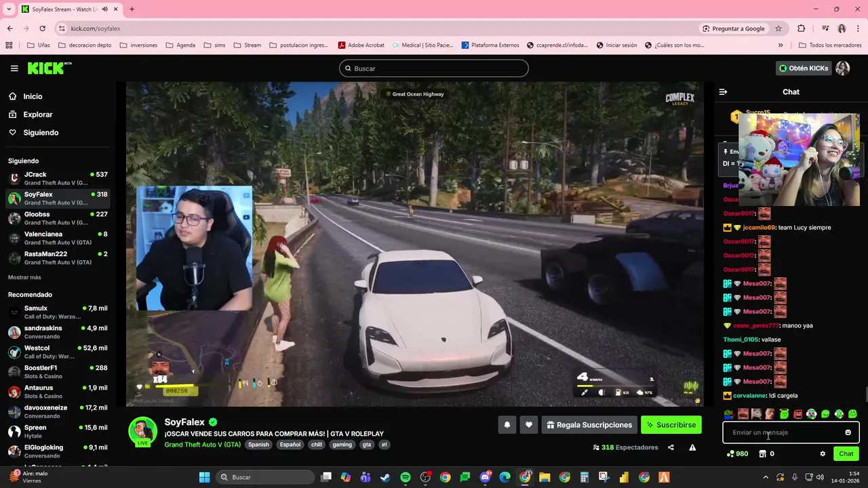Image resolution: width=868 pixels, height=488 pixels.
Task: Click the chat message input field
Action: click(791, 432)
